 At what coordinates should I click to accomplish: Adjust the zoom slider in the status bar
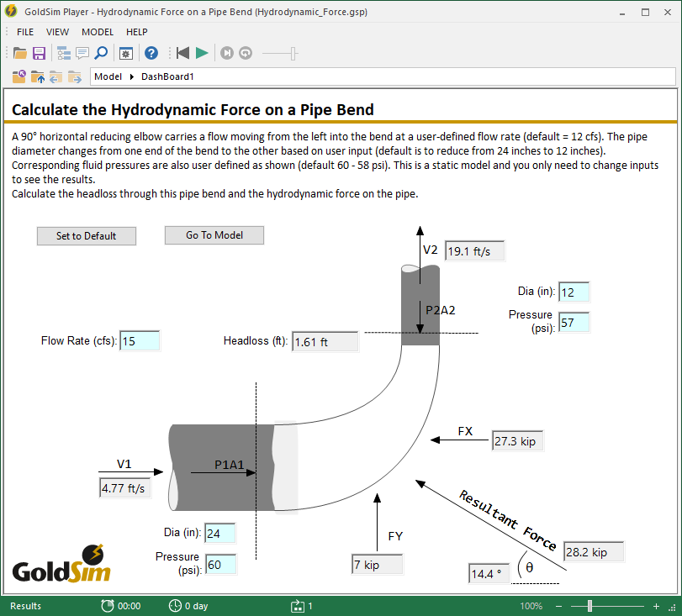[x=589, y=605]
